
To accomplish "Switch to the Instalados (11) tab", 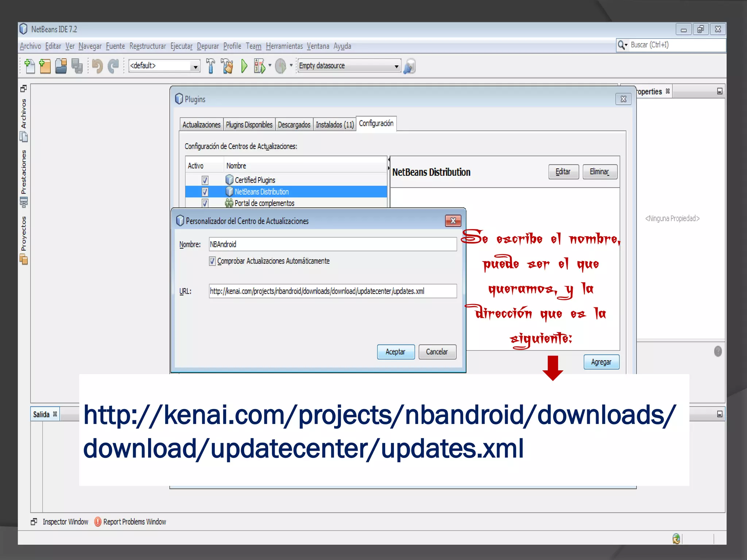I will tap(335, 125).
